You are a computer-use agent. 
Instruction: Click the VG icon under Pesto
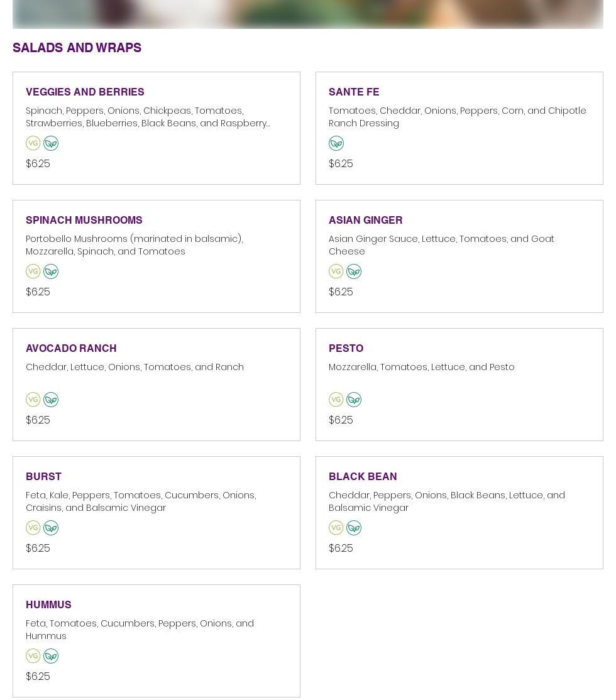[x=336, y=400]
